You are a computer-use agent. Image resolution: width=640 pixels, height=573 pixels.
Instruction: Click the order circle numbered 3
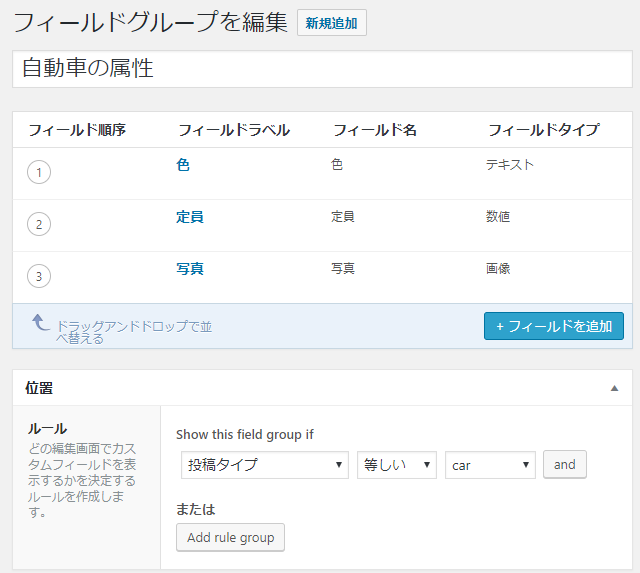pyautogui.click(x=39, y=276)
